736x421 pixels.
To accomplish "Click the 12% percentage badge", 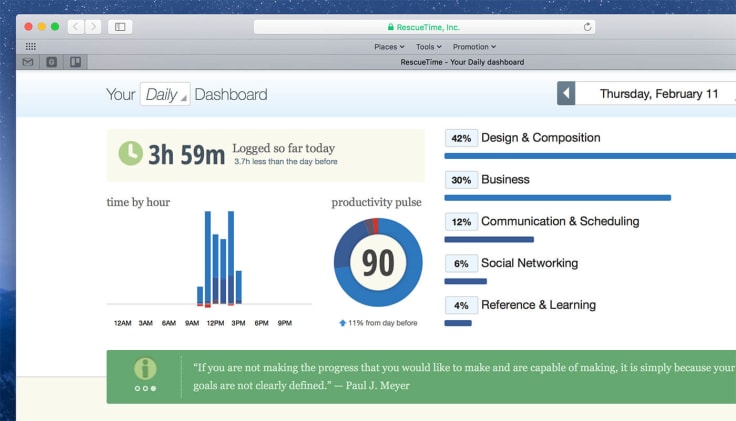I will [461, 222].
